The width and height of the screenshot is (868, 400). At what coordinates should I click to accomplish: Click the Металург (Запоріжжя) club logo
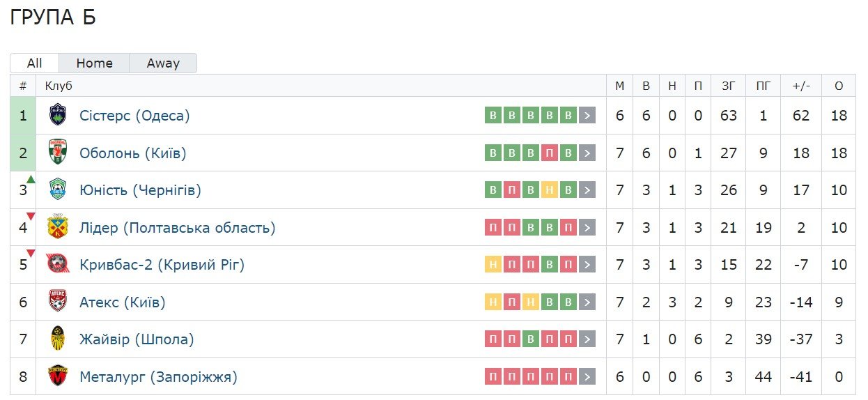[x=58, y=377]
